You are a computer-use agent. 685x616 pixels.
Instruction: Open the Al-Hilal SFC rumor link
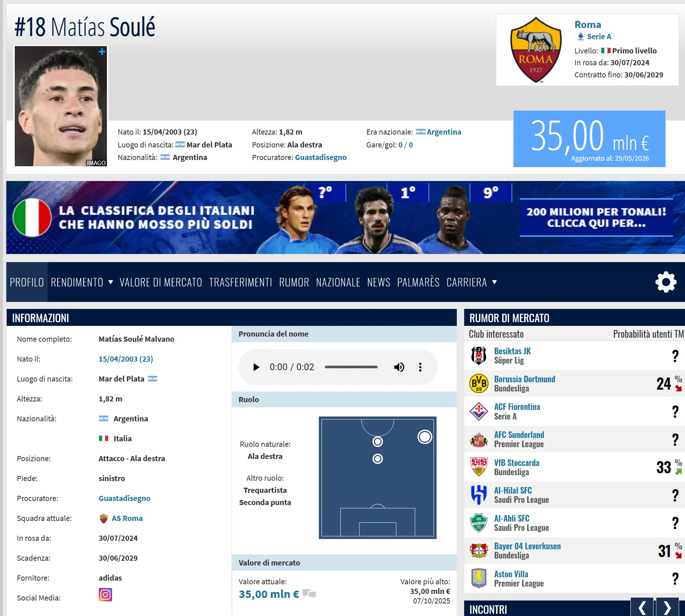click(513, 490)
